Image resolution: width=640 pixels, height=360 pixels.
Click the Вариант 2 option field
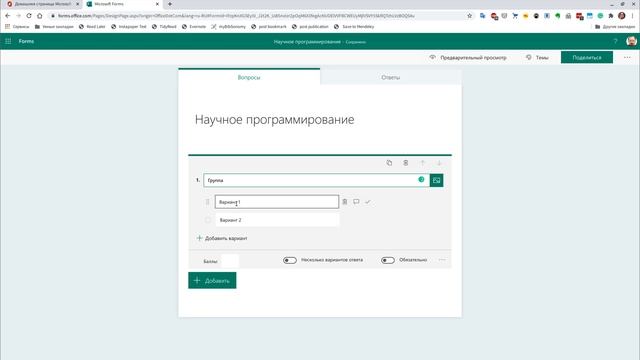tap(277, 220)
